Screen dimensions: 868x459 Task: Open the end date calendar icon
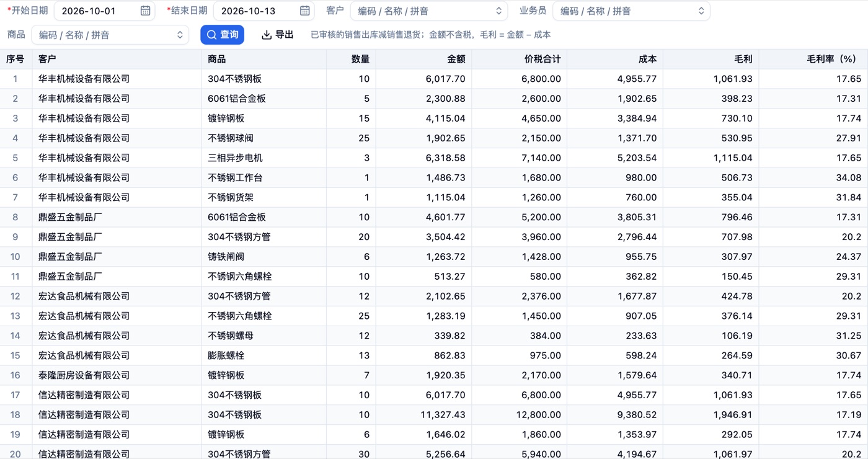(304, 11)
